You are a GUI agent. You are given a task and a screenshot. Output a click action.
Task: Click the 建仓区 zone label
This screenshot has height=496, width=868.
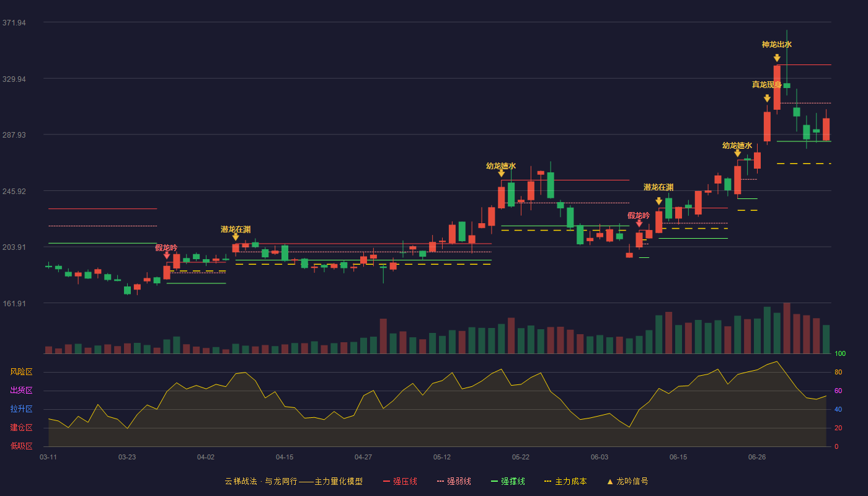21,428
